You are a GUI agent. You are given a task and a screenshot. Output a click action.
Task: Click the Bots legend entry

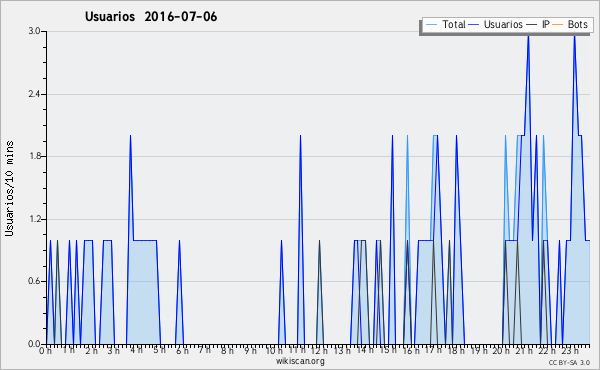[570, 24]
